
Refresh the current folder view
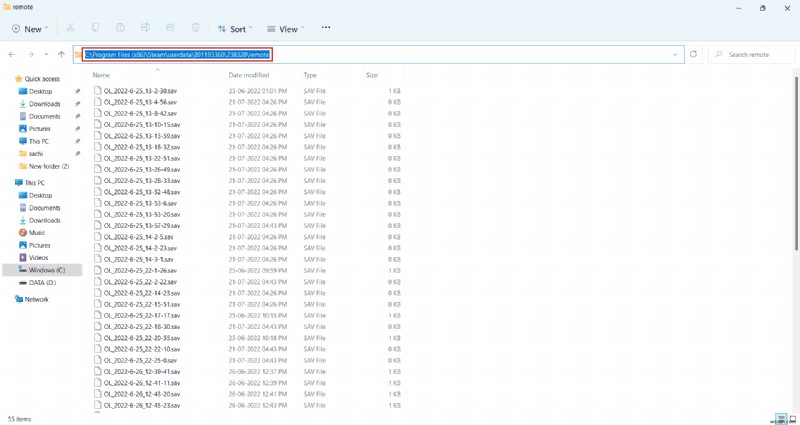point(694,54)
